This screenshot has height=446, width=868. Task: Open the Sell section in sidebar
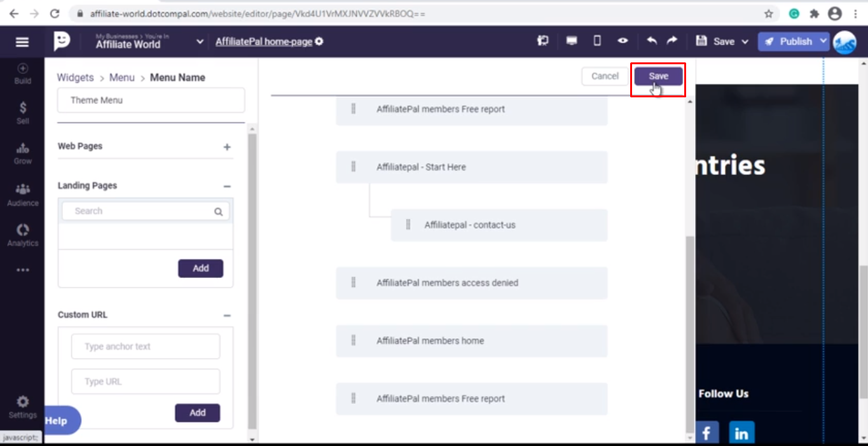(23, 113)
